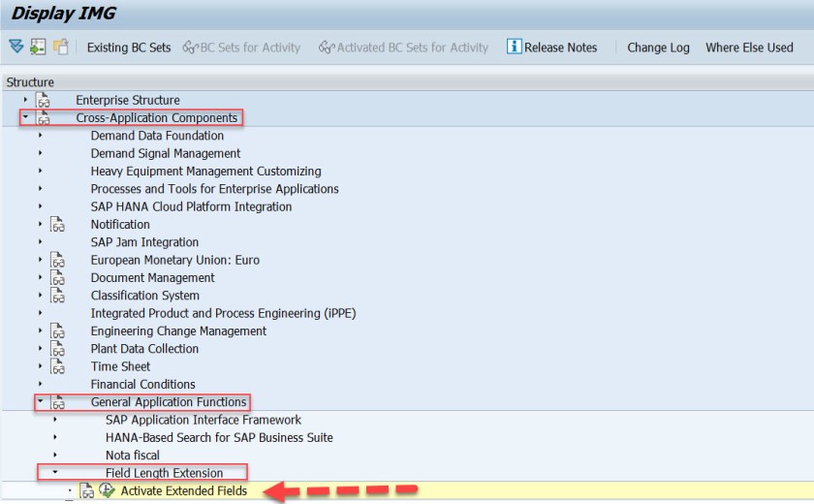Select Activate Extended Fields row text
814x504 pixels.
click(184, 490)
